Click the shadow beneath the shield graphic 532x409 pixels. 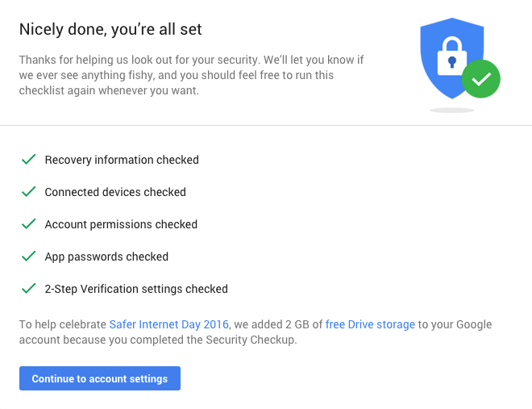[x=451, y=110]
